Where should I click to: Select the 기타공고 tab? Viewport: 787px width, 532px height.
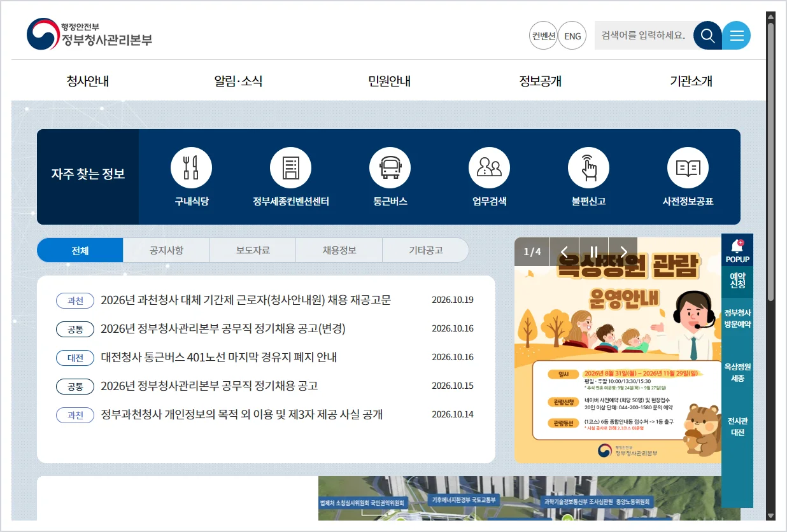425,250
